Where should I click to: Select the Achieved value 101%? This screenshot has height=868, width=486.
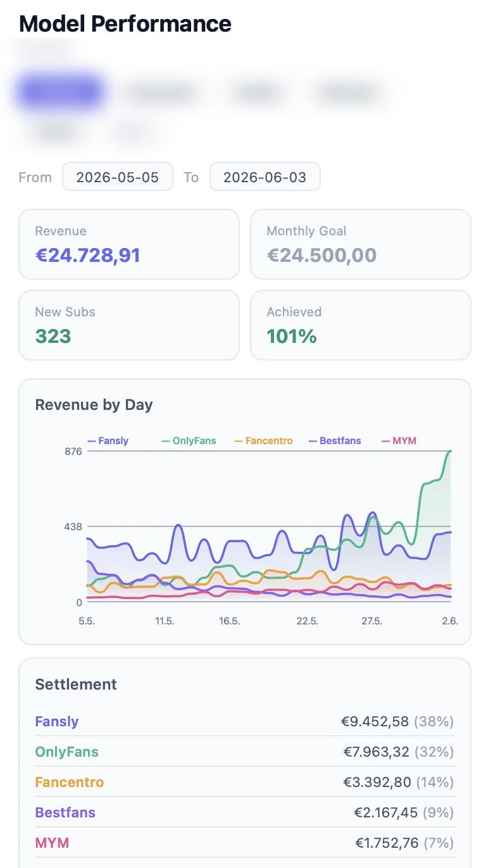[292, 336]
